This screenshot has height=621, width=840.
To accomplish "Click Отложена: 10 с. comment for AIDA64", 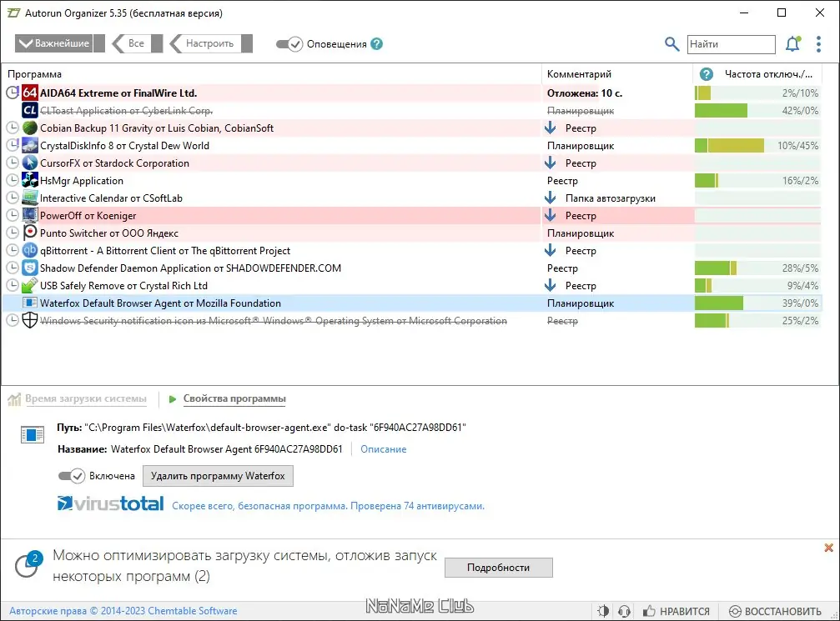I will (x=585, y=93).
